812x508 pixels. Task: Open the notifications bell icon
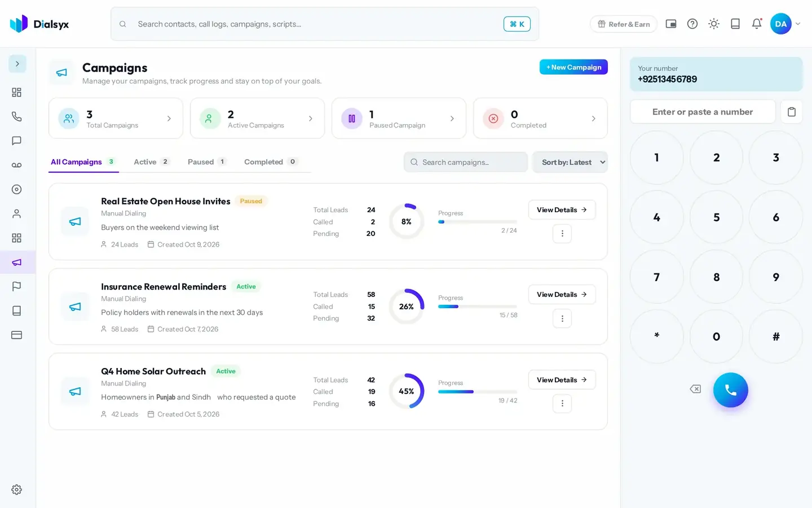click(757, 24)
